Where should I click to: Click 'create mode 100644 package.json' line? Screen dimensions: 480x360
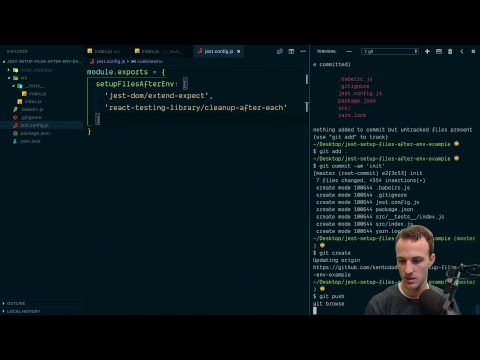pyautogui.click(x=365, y=210)
